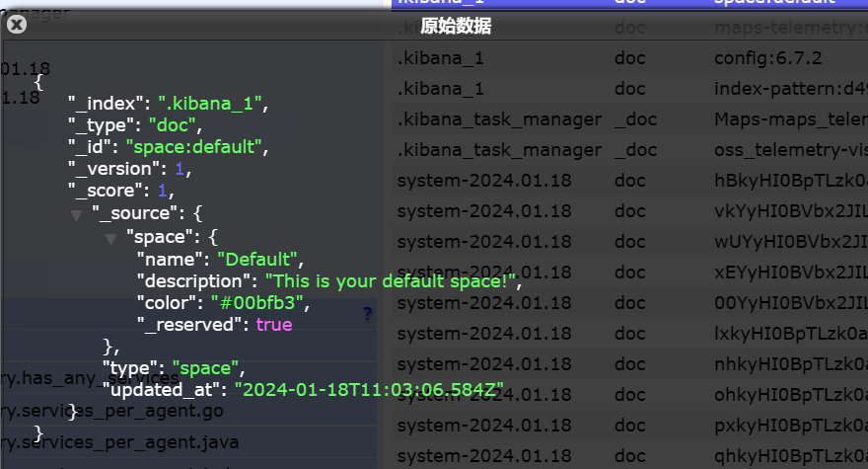
Task: Click the question mark help icon
Action: click(367, 314)
